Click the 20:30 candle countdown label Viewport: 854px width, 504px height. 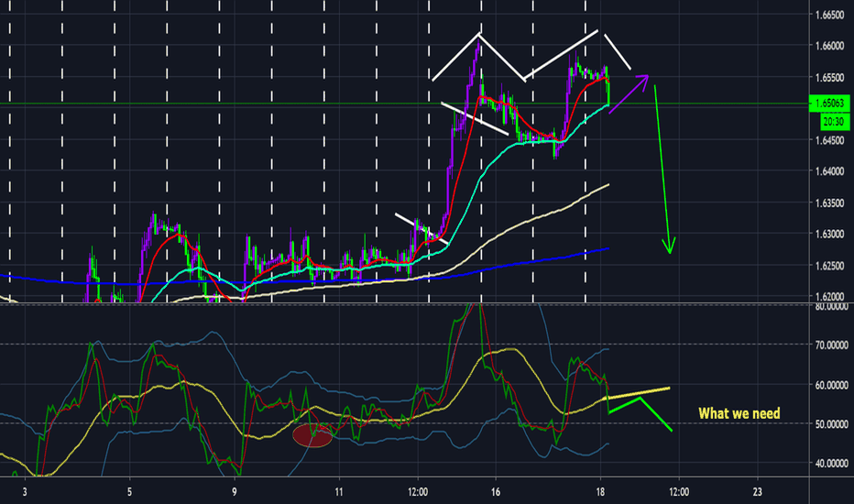click(x=834, y=122)
